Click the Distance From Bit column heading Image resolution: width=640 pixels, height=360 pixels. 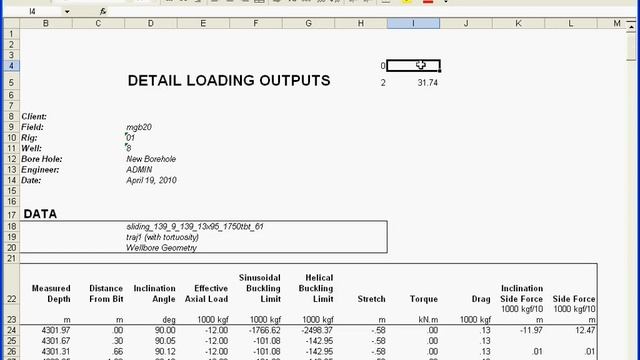click(x=106, y=294)
